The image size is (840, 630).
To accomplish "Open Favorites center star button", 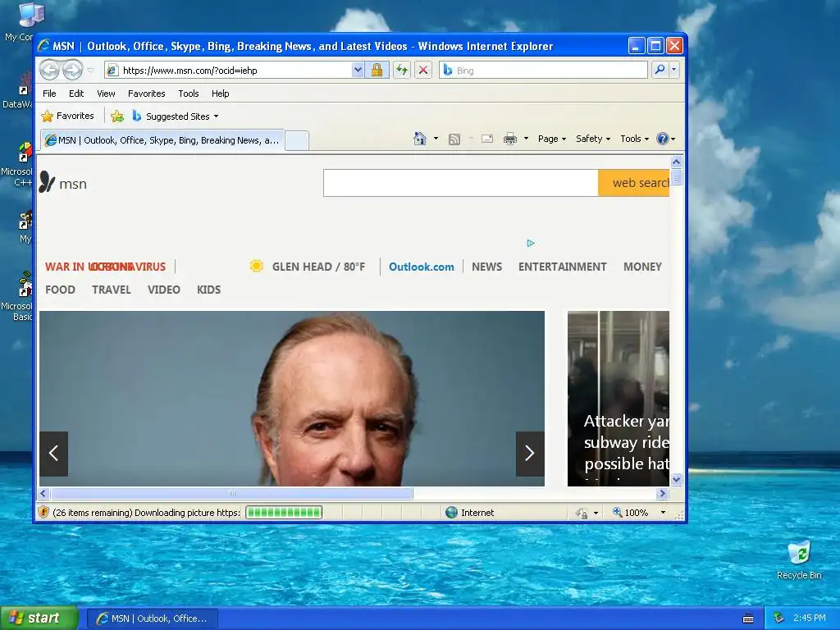I will click(x=68, y=116).
